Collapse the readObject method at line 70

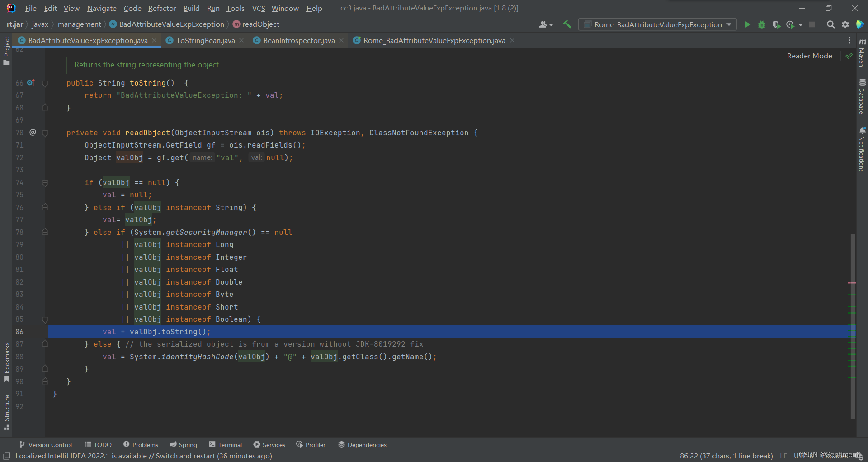45,133
